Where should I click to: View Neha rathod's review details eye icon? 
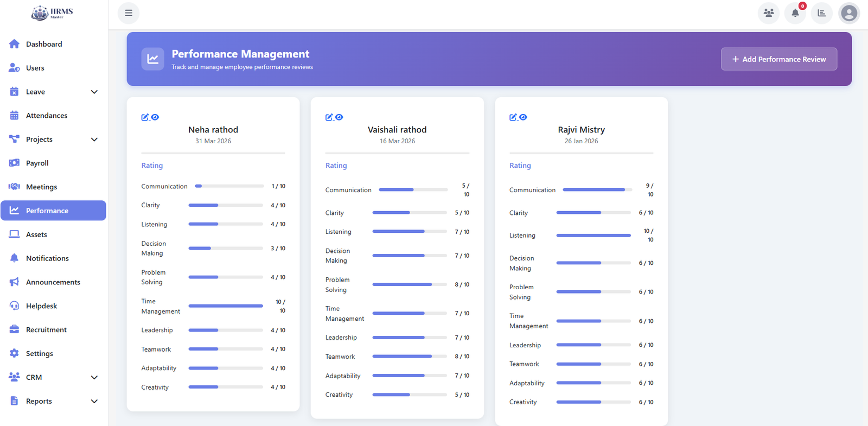[x=155, y=117]
